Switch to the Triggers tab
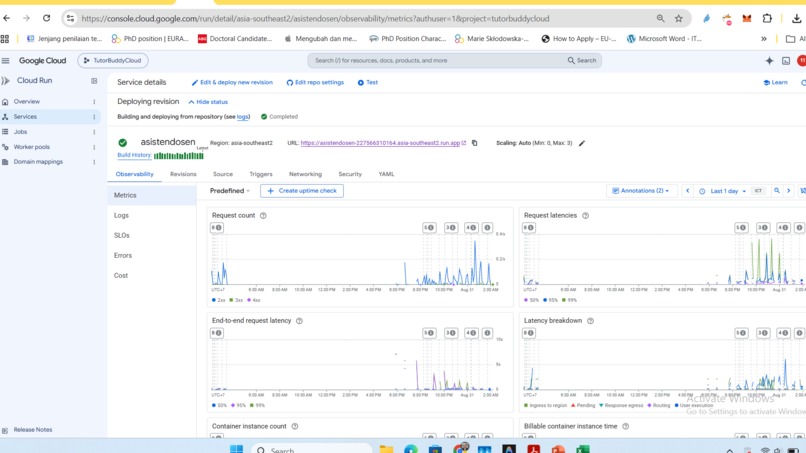This screenshot has width=806, height=453. coord(261,174)
